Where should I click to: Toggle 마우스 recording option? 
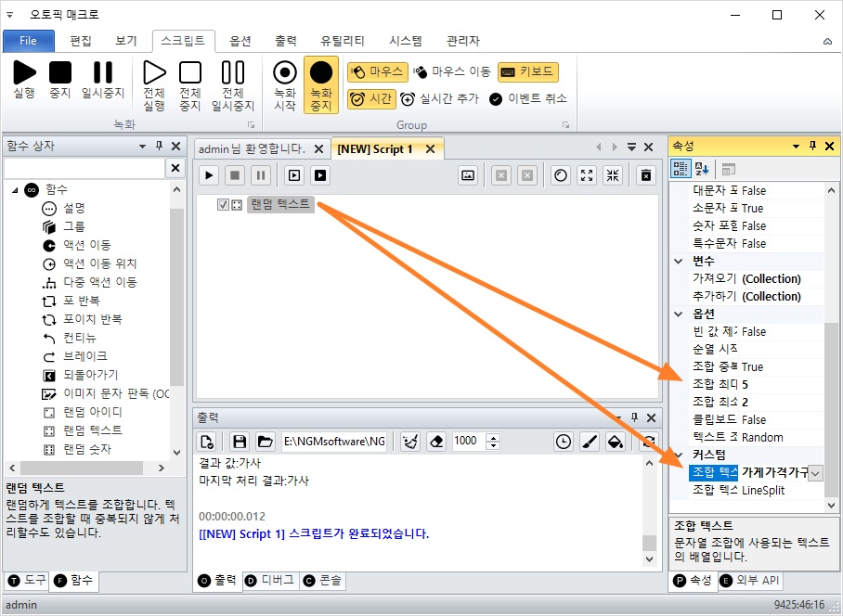pyautogui.click(x=378, y=71)
